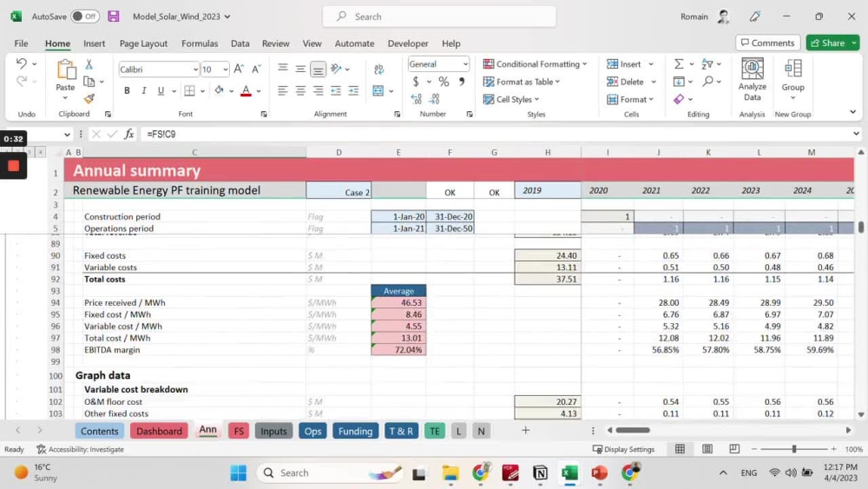Open the Comments pane button
The width and height of the screenshot is (868, 489).
[768, 43]
